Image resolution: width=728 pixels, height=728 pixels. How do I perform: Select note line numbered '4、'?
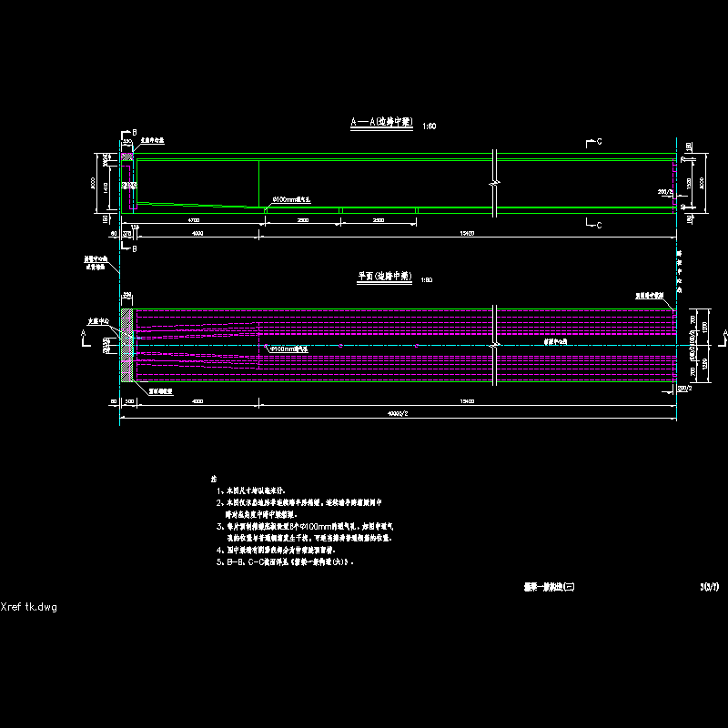(x=277, y=551)
